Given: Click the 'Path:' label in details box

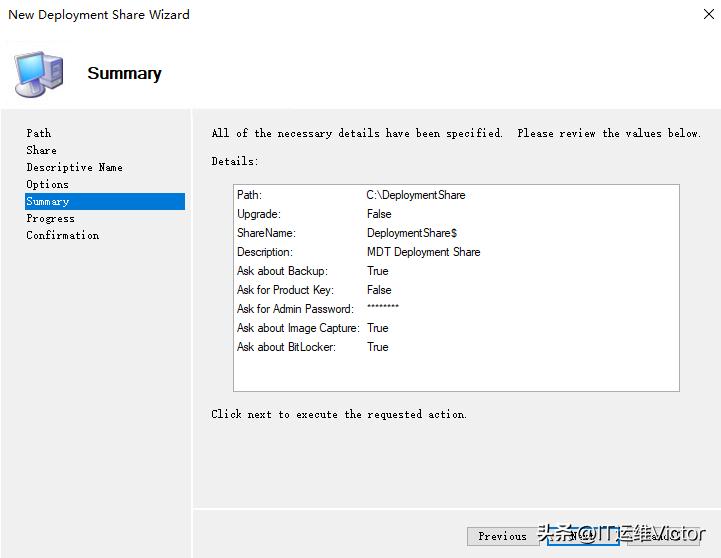Looking at the screenshot, I should tap(249, 195).
